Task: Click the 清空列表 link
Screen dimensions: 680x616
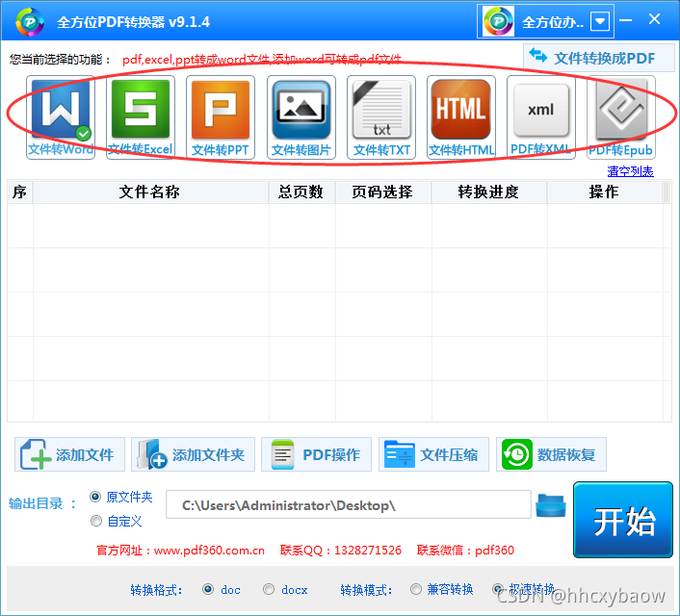Action: coord(630,171)
